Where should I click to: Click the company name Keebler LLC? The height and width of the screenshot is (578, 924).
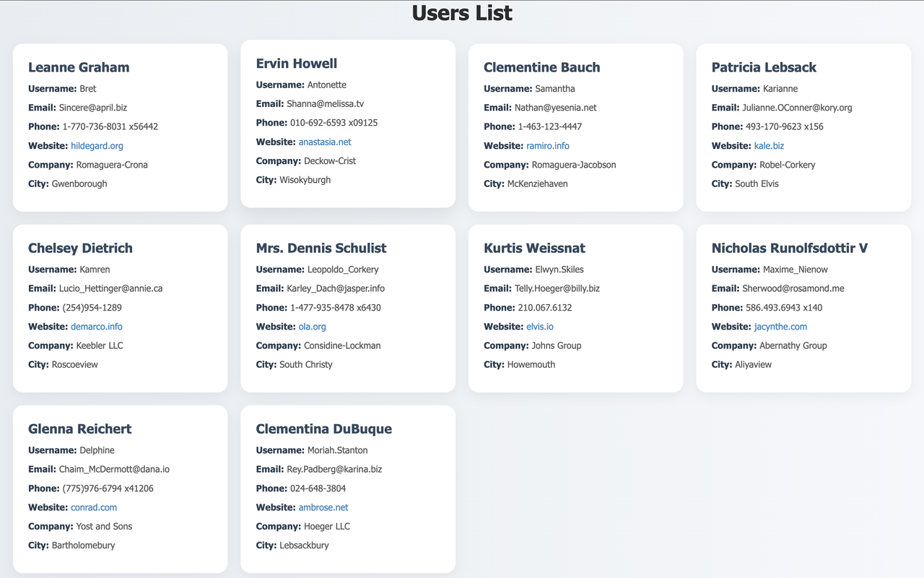pyautogui.click(x=100, y=345)
